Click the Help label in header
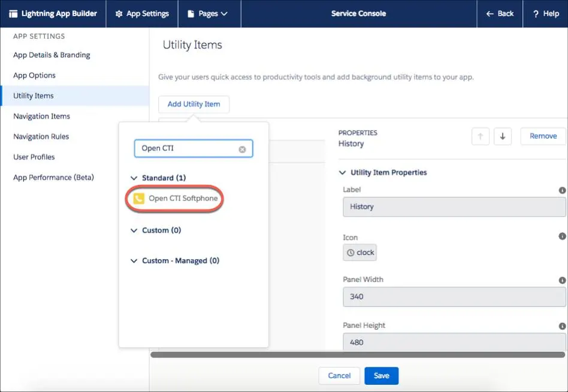 point(551,14)
